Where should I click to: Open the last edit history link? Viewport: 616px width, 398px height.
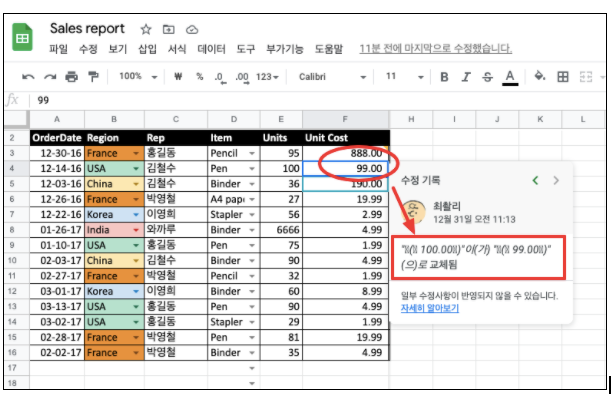435,49
